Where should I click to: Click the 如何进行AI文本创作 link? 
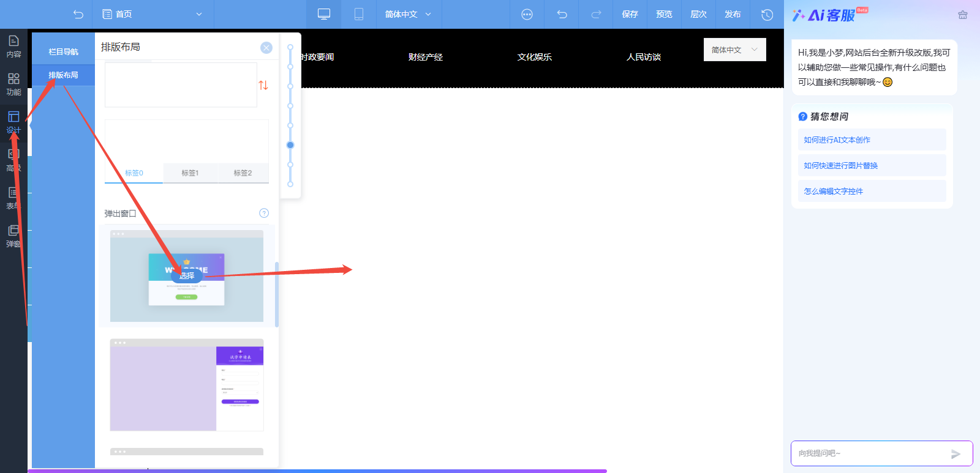coord(872,140)
